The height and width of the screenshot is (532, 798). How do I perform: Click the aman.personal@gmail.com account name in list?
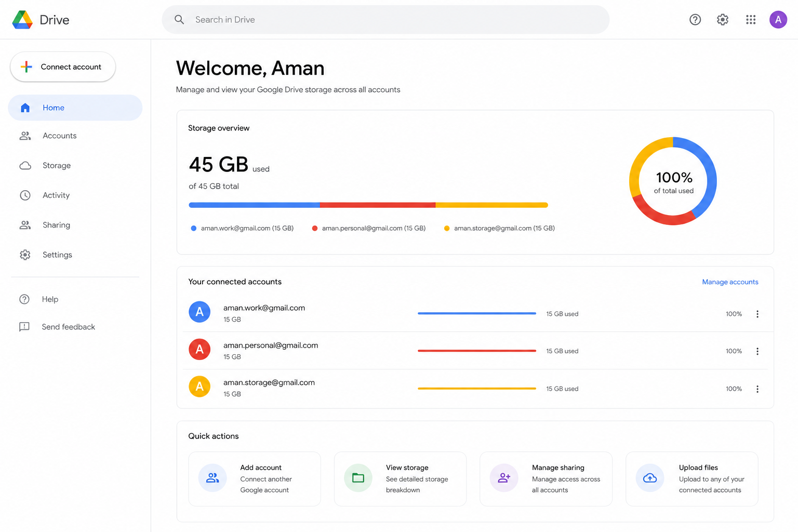pos(271,345)
